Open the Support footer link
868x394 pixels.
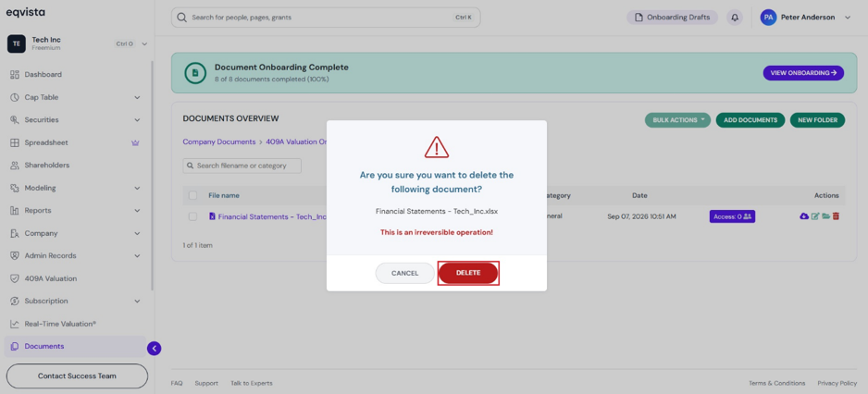pyautogui.click(x=206, y=383)
